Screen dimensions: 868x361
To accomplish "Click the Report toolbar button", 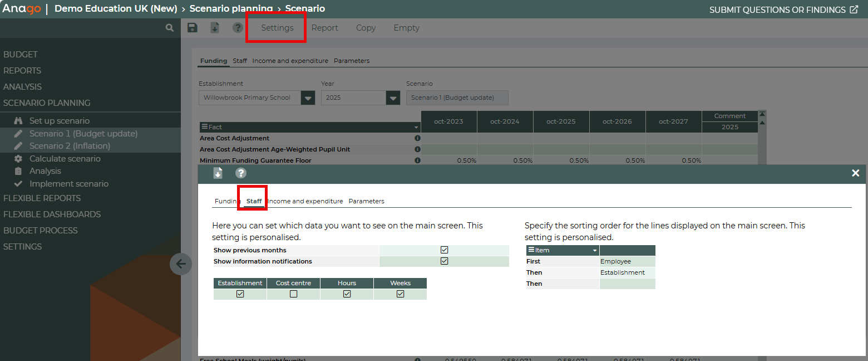I will [x=324, y=28].
